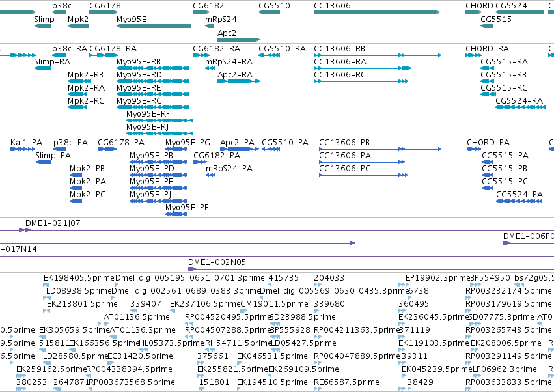Screen dimensions: 554x392
Task: Click EST label AT01136.3prime
Action: click(x=143, y=330)
